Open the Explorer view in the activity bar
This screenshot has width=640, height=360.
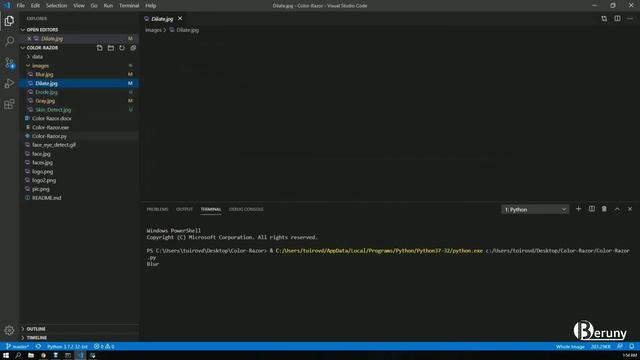pos(9,21)
